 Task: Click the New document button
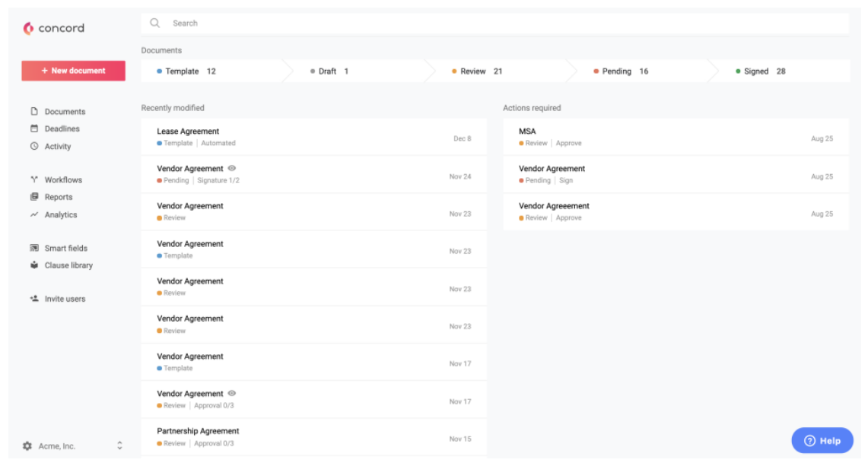tap(73, 71)
